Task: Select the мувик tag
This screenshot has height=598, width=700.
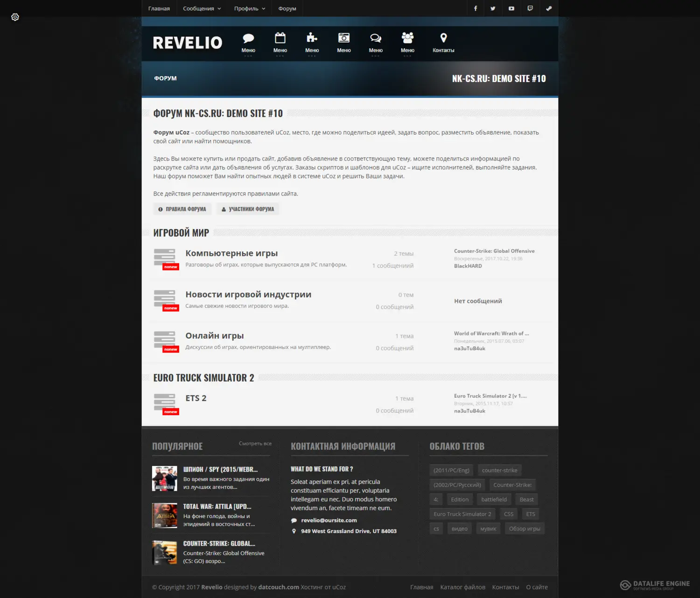Action: (x=488, y=528)
